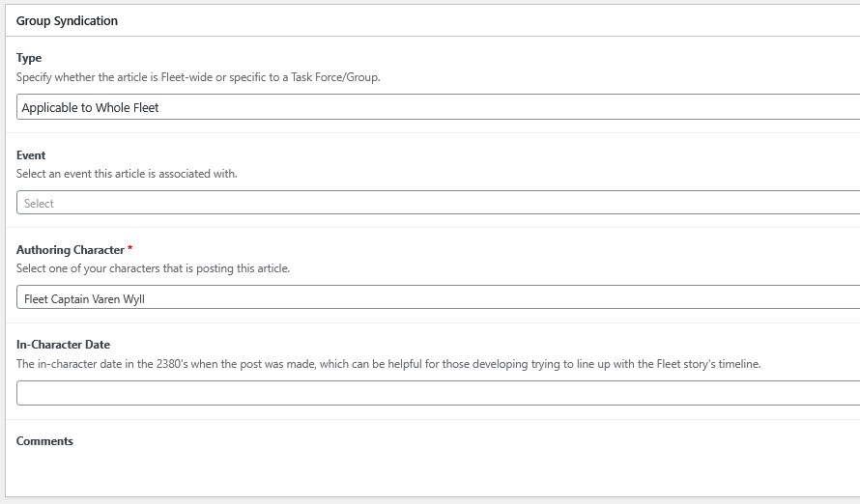The height and width of the screenshot is (504, 860).
Task: Click the Authoring Character description text
Action: pyautogui.click(x=153, y=268)
